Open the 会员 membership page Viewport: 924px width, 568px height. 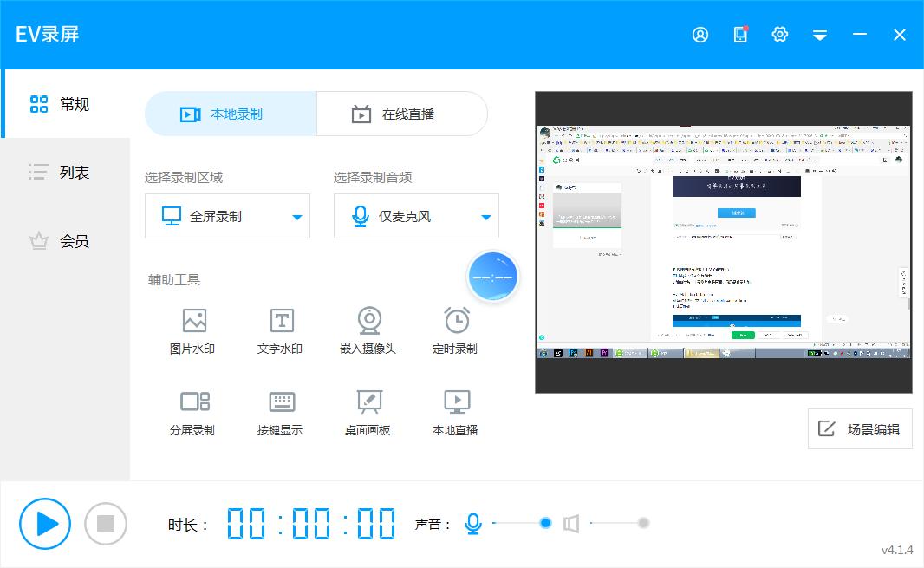62,241
